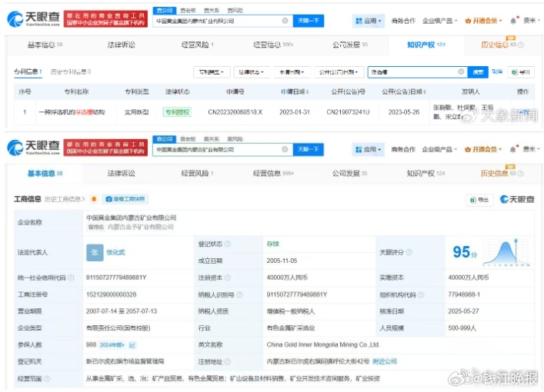
Task: Clear the company search box on business-info page
Action: [x=285, y=149]
